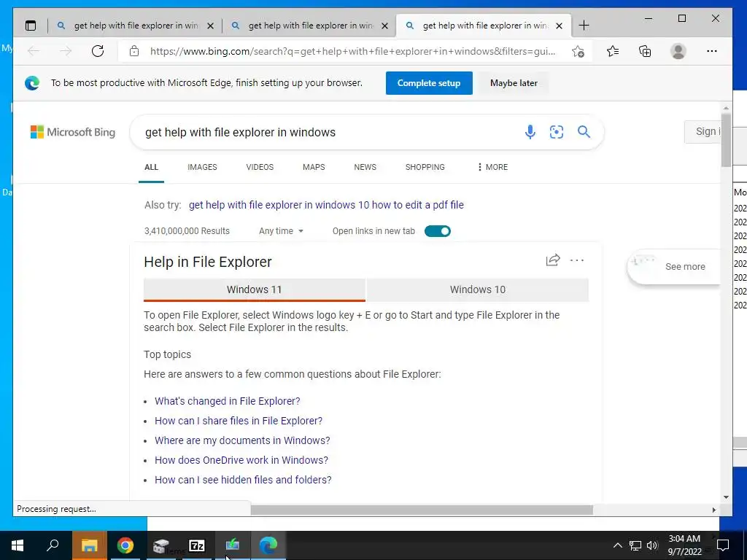Viewport: 747px width, 560px height.
Task: Click the Bing search magnifier icon
Action: click(x=584, y=132)
